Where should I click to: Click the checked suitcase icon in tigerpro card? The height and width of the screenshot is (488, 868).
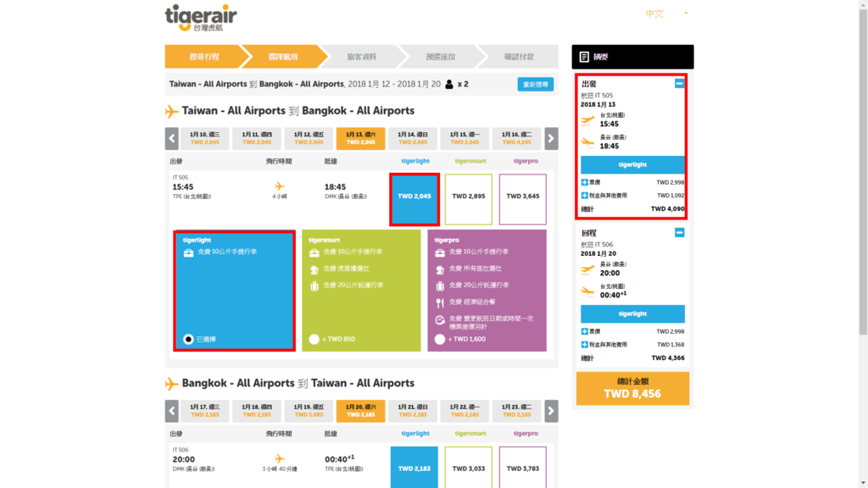pos(440,286)
